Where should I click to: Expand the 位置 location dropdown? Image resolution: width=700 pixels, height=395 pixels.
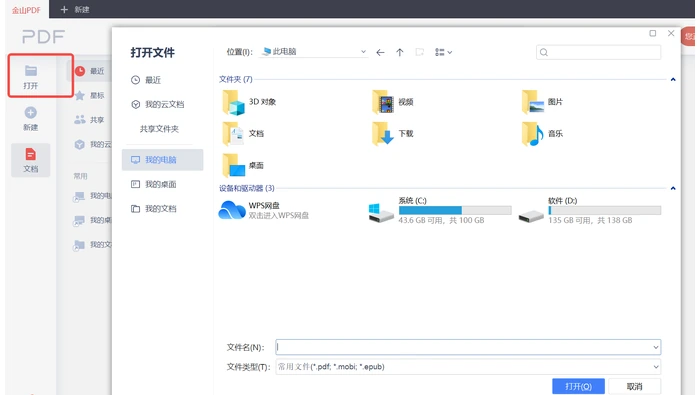[x=363, y=52]
